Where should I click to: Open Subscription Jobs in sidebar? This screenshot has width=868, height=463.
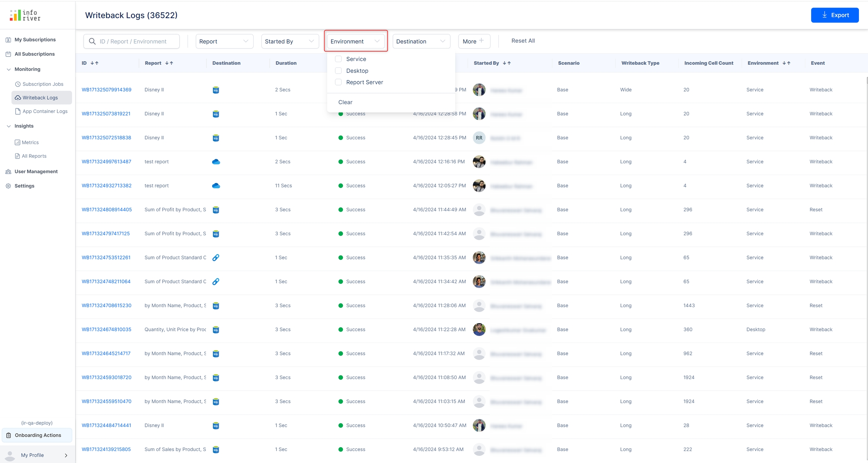point(43,84)
